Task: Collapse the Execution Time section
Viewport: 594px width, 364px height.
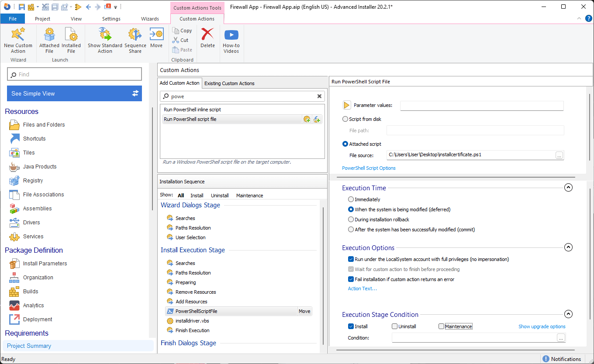Action: click(568, 188)
